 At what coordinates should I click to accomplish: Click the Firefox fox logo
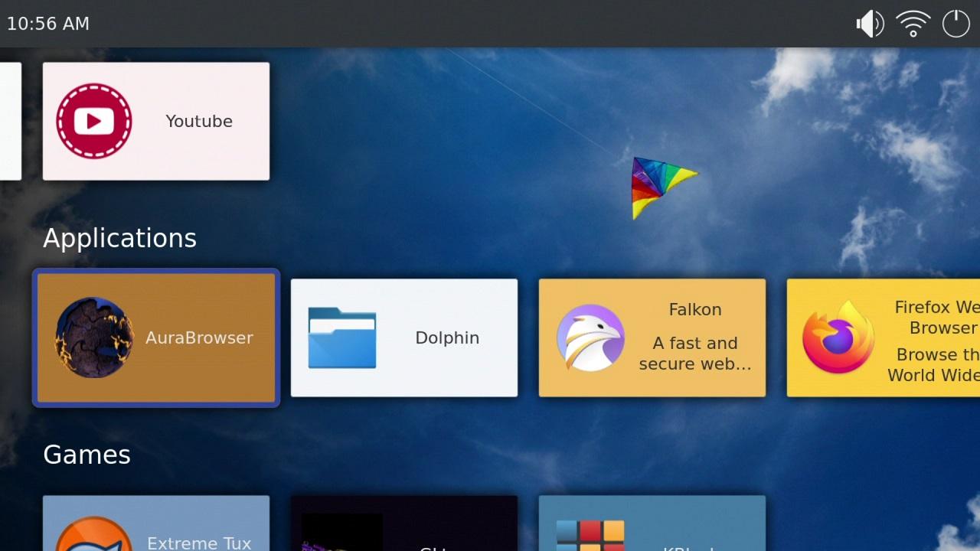point(839,337)
